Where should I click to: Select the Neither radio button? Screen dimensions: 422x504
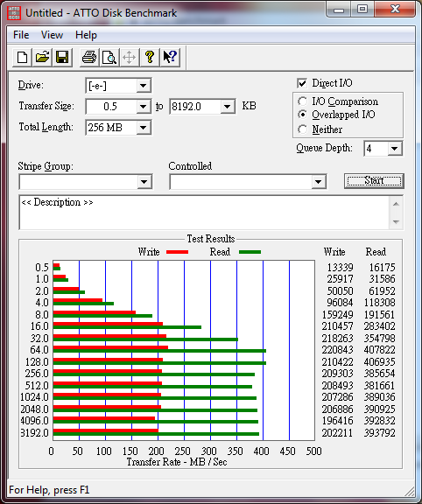(x=302, y=129)
